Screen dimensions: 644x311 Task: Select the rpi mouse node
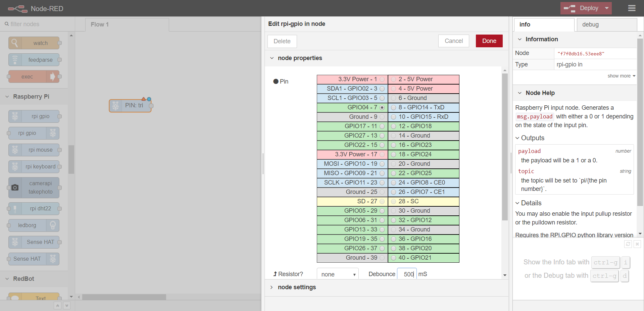click(34, 150)
